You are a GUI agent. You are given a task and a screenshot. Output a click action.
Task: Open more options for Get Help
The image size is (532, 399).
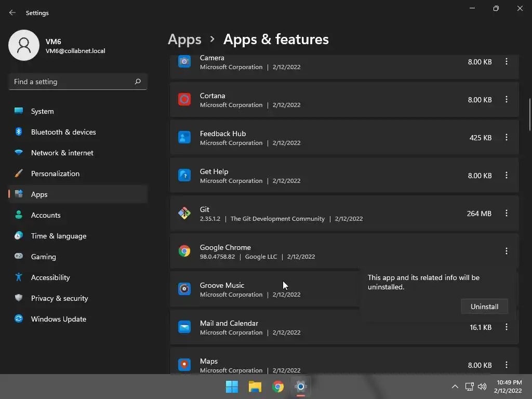pyautogui.click(x=506, y=176)
